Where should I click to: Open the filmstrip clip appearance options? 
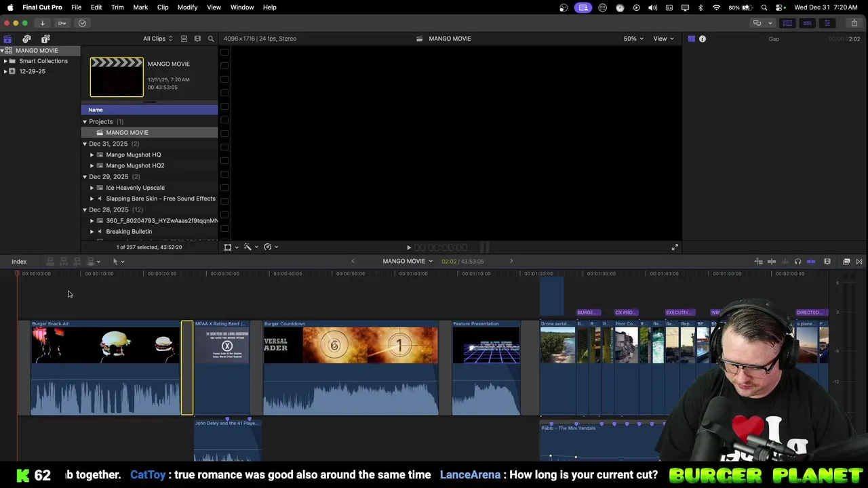[x=197, y=39]
